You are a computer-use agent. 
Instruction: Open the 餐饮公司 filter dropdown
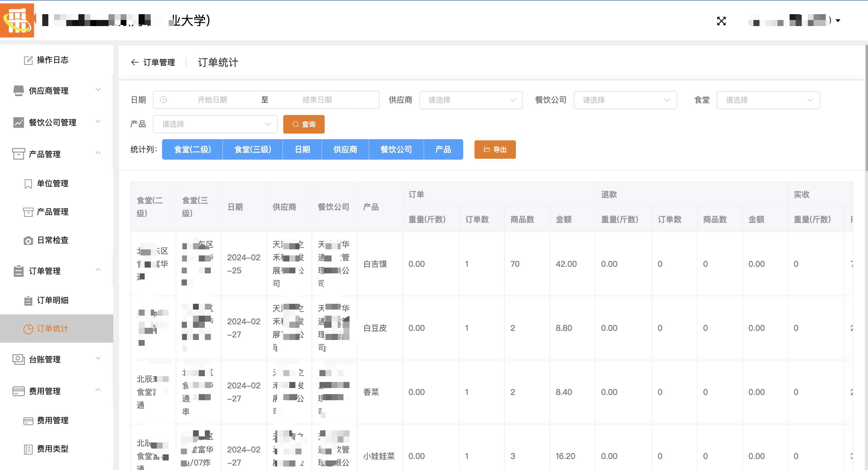tap(625, 100)
